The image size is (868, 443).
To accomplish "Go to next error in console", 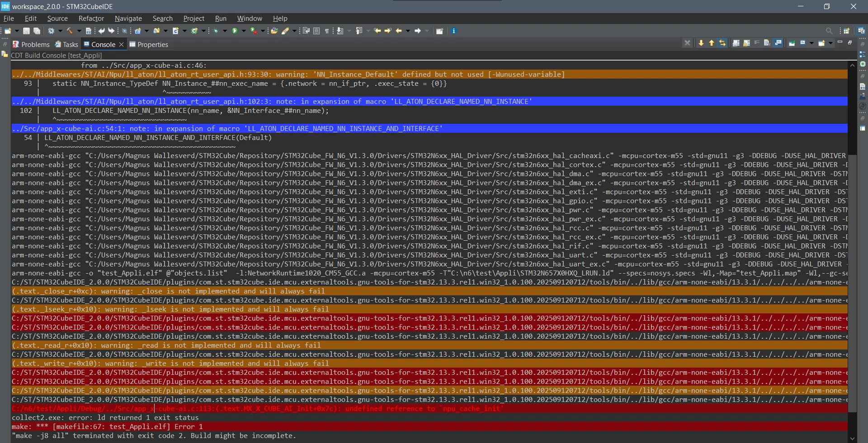I will point(701,43).
